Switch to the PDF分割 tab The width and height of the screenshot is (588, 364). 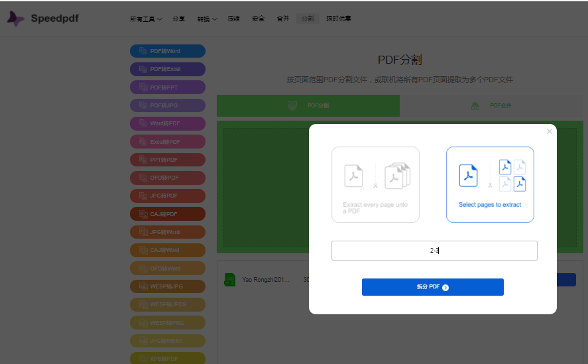[308, 105]
